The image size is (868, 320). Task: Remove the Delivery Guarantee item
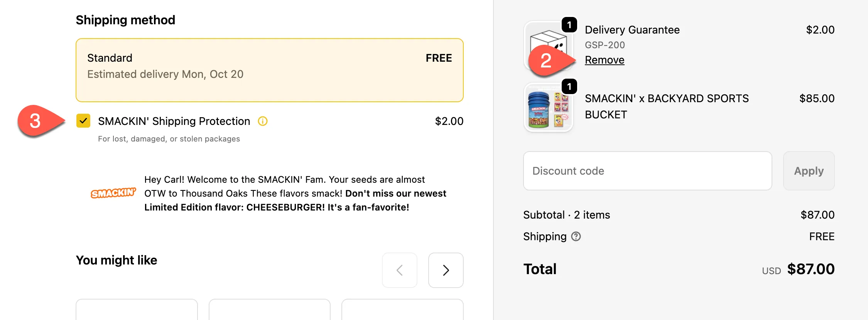click(605, 60)
